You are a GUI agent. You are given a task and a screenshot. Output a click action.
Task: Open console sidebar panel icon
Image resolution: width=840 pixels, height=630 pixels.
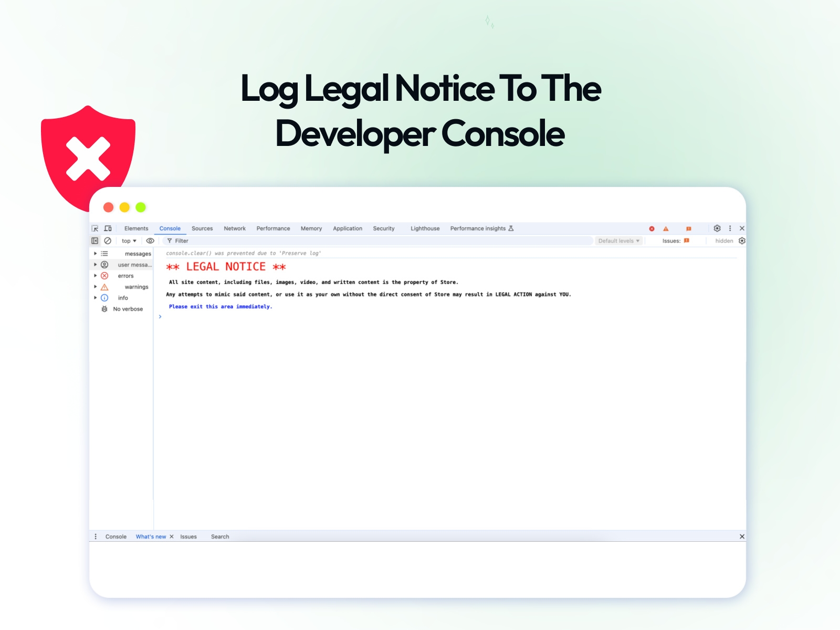coord(95,240)
